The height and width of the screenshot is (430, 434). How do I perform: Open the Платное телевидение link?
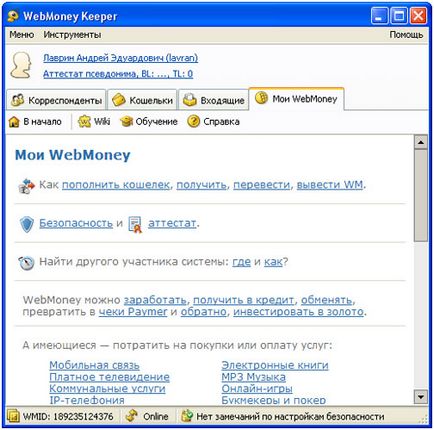tap(109, 377)
